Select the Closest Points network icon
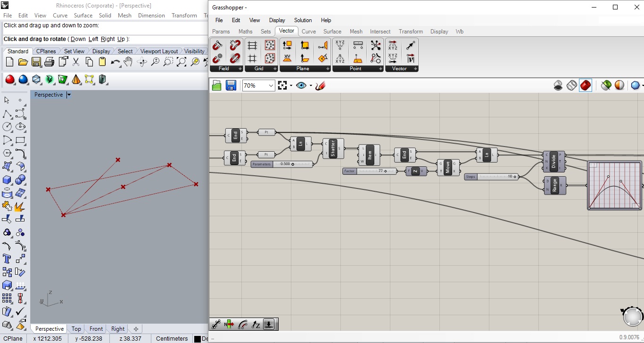Image resolution: width=644 pixels, height=343 pixels. pyautogui.click(x=375, y=45)
